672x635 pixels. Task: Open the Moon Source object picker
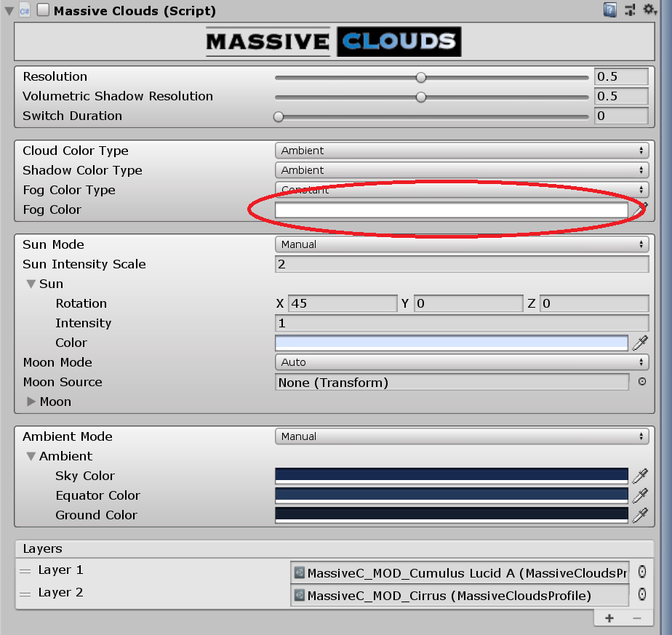(x=641, y=382)
